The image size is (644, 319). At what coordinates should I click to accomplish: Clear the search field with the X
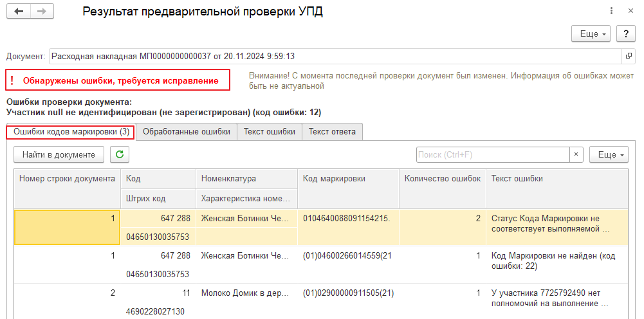576,154
